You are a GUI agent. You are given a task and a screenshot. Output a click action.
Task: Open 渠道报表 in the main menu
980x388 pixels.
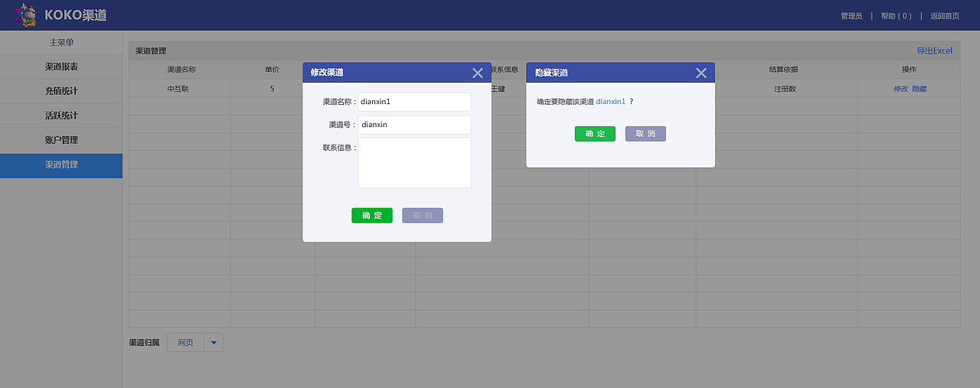click(61, 67)
